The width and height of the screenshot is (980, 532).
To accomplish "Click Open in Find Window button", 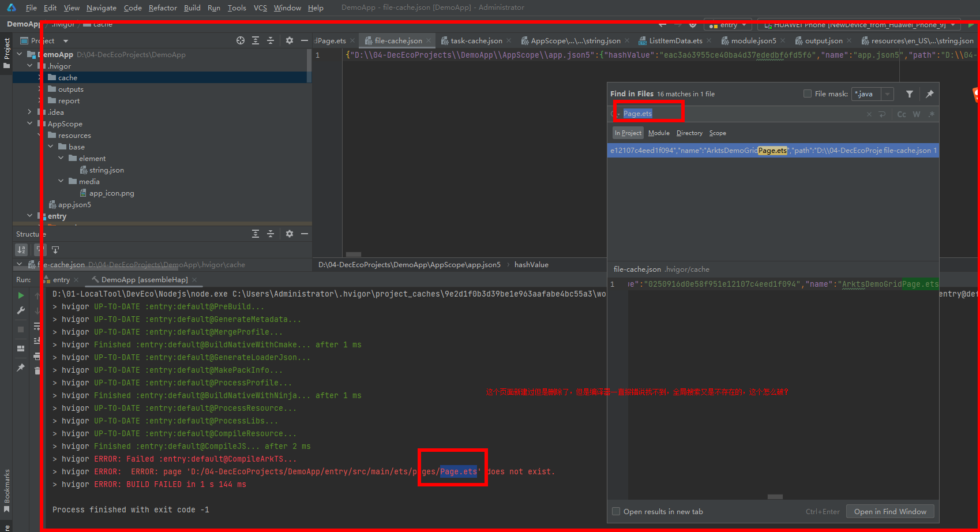I will 890,511.
